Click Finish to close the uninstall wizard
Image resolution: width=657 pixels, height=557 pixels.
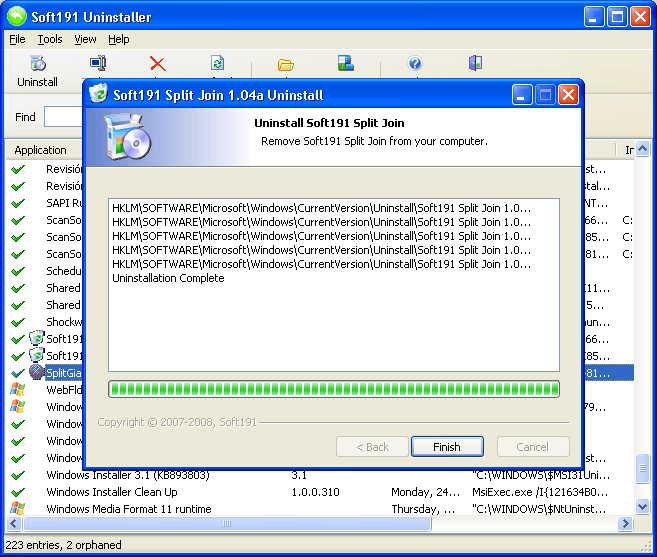[x=447, y=447]
